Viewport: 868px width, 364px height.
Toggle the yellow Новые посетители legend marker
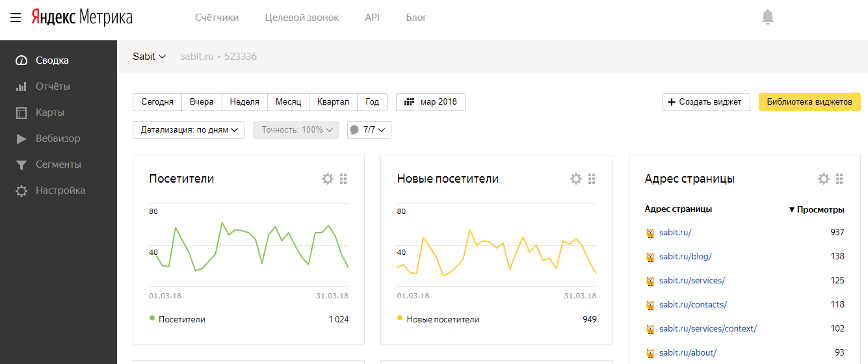(x=400, y=318)
